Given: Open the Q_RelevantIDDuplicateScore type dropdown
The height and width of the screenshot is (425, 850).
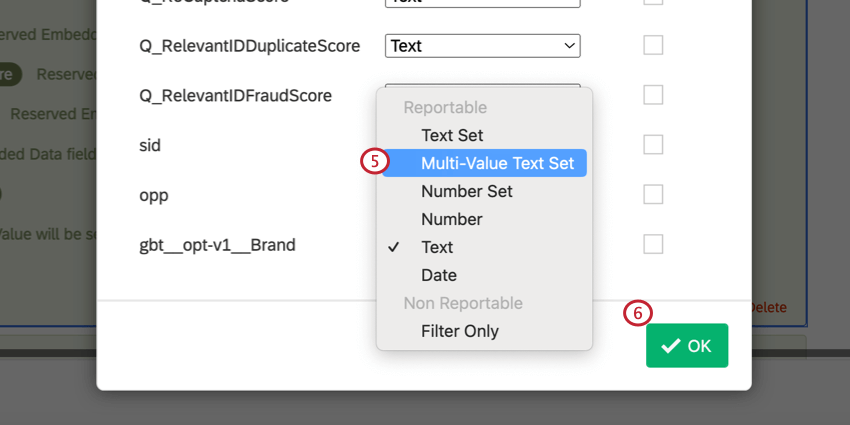Looking at the screenshot, I should click(x=482, y=45).
